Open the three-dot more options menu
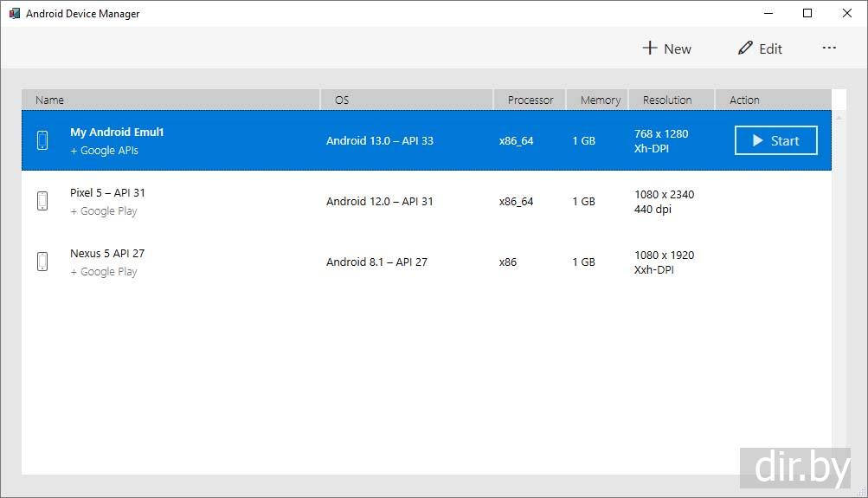Viewport: 868px width, 498px height. click(829, 49)
